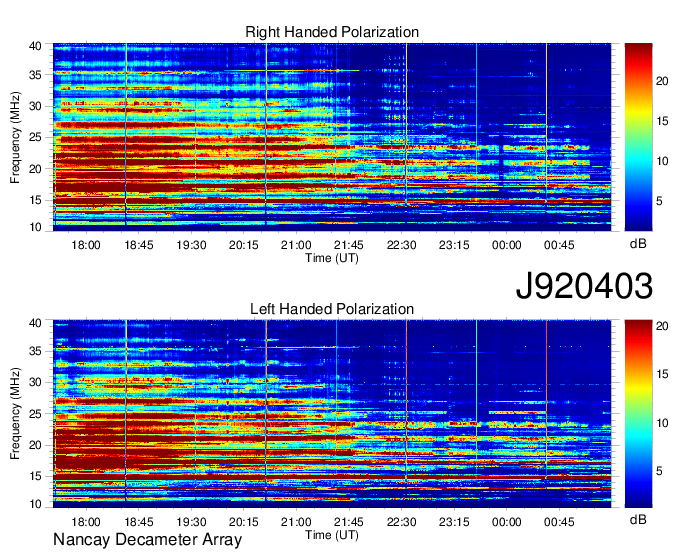The image size is (680, 552).
Task: Click inside the Right Handed Polarization spectrogram
Action: (332, 137)
